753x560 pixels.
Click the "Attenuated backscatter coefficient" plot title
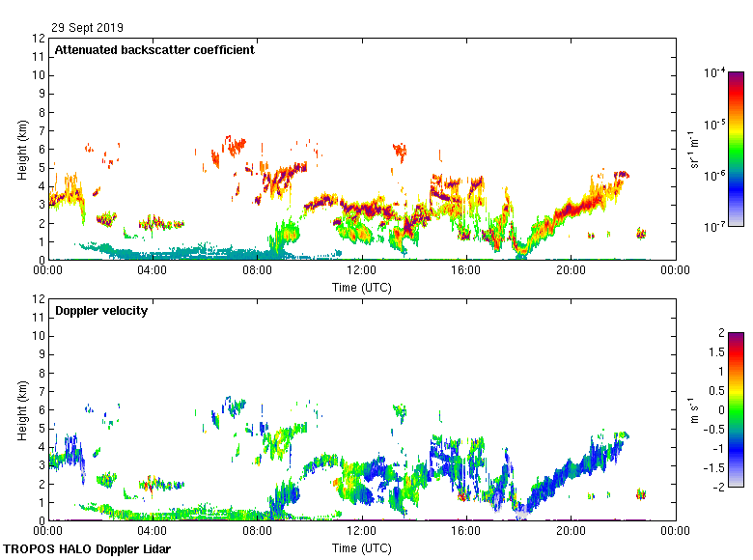coord(154,50)
